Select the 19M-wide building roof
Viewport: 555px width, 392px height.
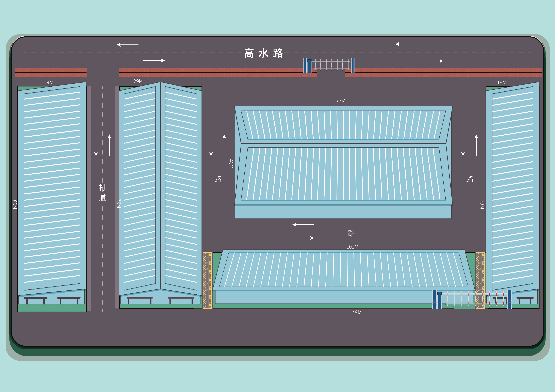(x=512, y=189)
